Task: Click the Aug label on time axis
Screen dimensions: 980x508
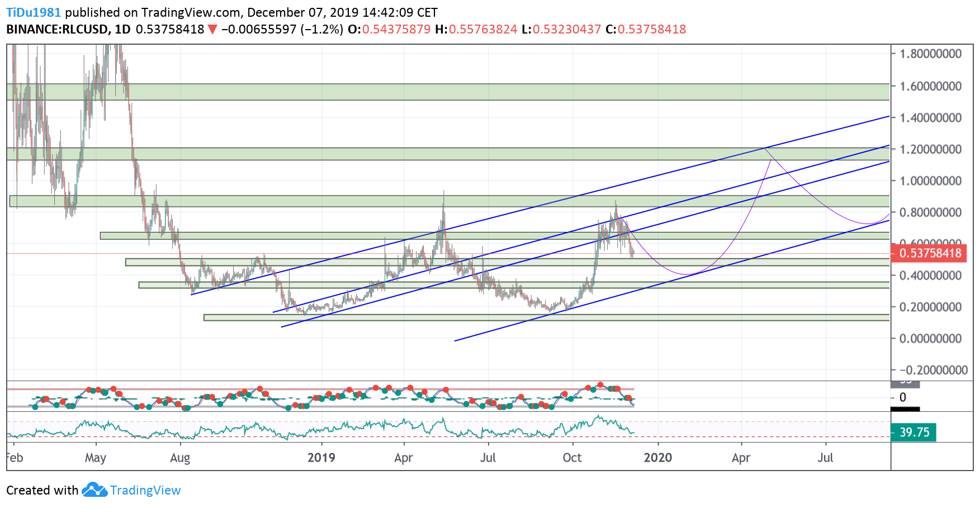Action: tap(180, 458)
